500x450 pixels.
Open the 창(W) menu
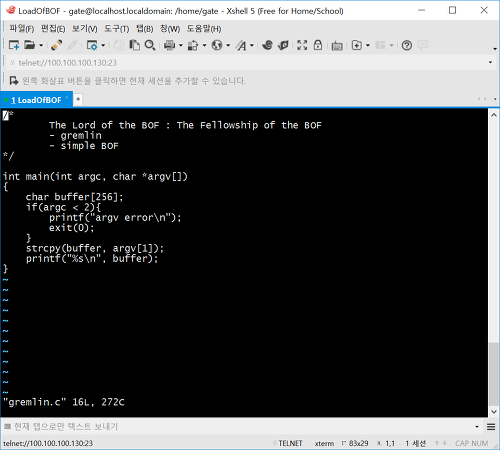(170, 29)
